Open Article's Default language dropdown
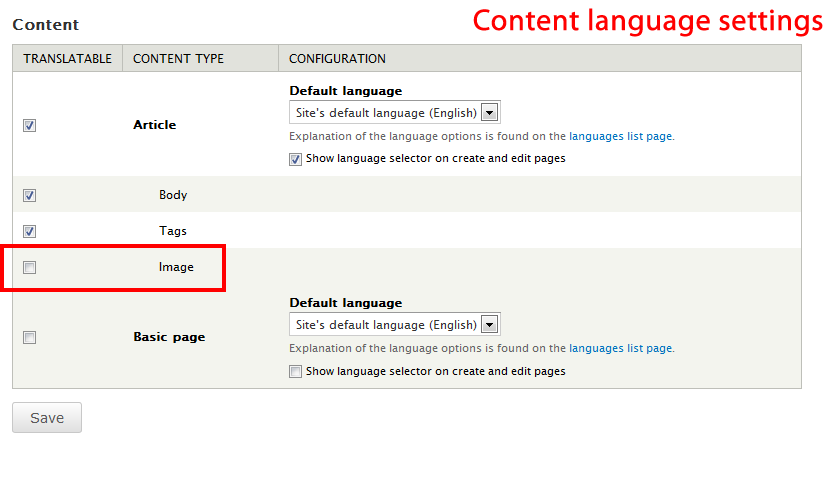 (394, 113)
